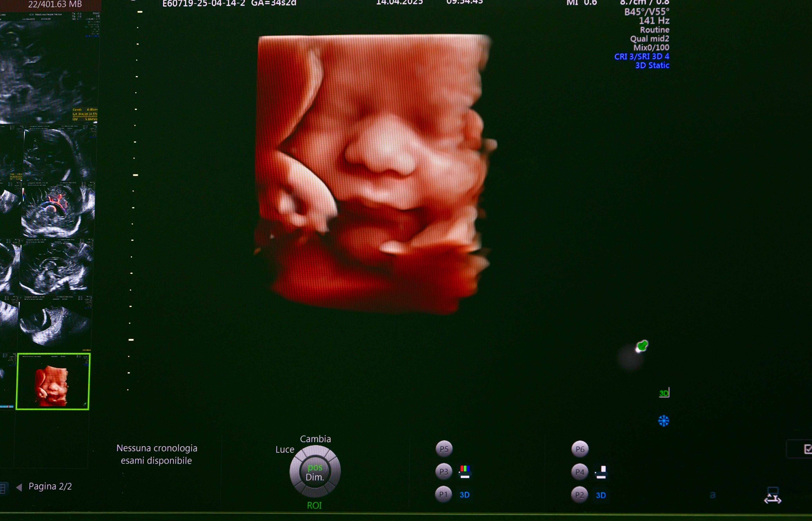Image resolution: width=812 pixels, height=521 pixels.
Task: Toggle the pos Dim. trackball center
Action: coord(315,472)
